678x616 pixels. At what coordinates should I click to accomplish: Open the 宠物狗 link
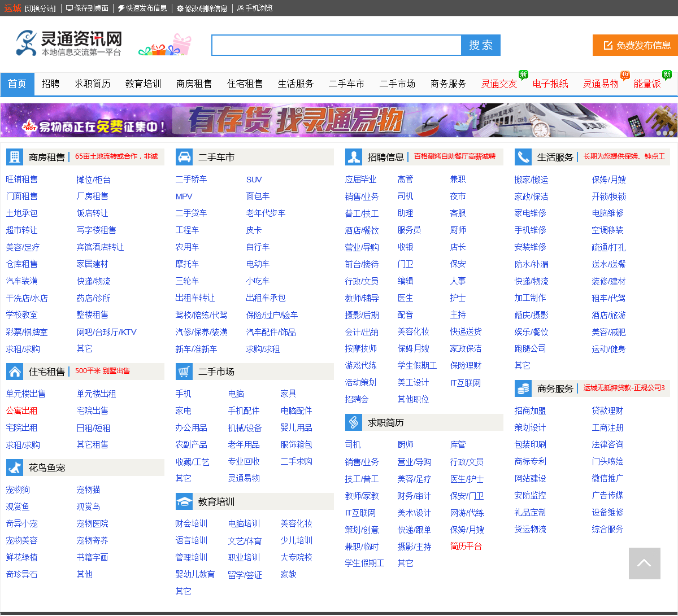tap(18, 490)
